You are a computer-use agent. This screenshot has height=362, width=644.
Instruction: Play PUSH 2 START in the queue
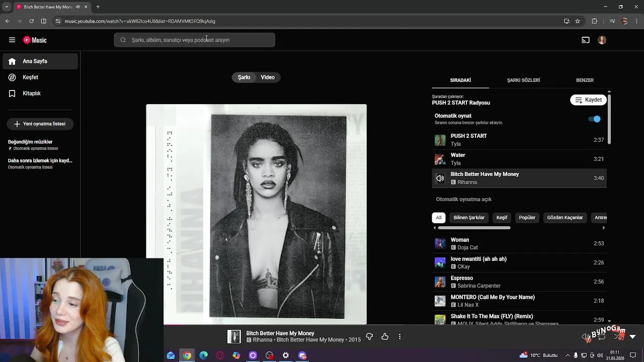tap(519, 140)
